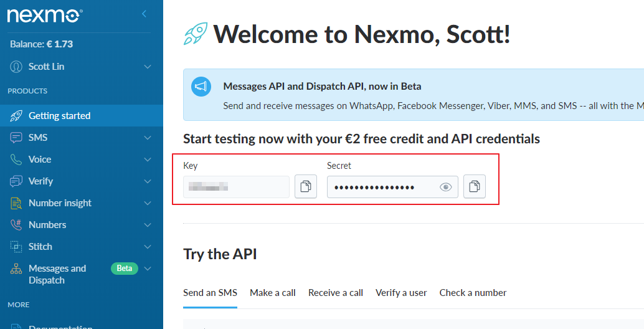Expand the SMS submenu chevron

(148, 138)
